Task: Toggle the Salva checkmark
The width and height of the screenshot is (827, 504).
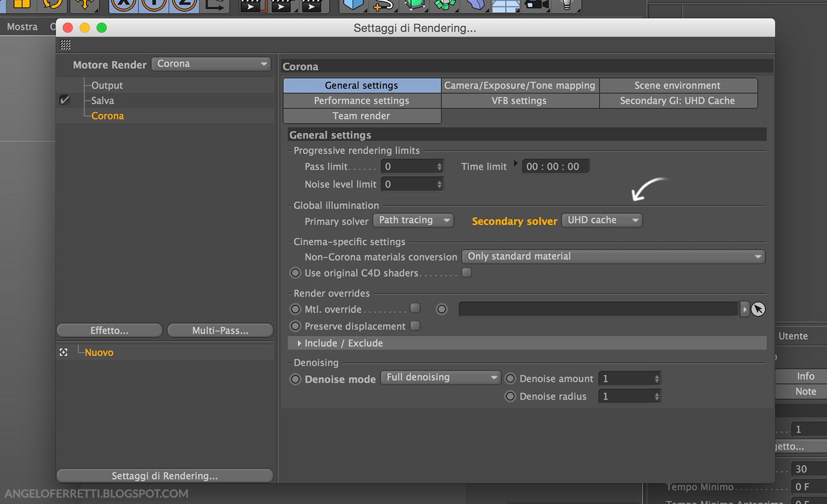Action: (x=65, y=100)
